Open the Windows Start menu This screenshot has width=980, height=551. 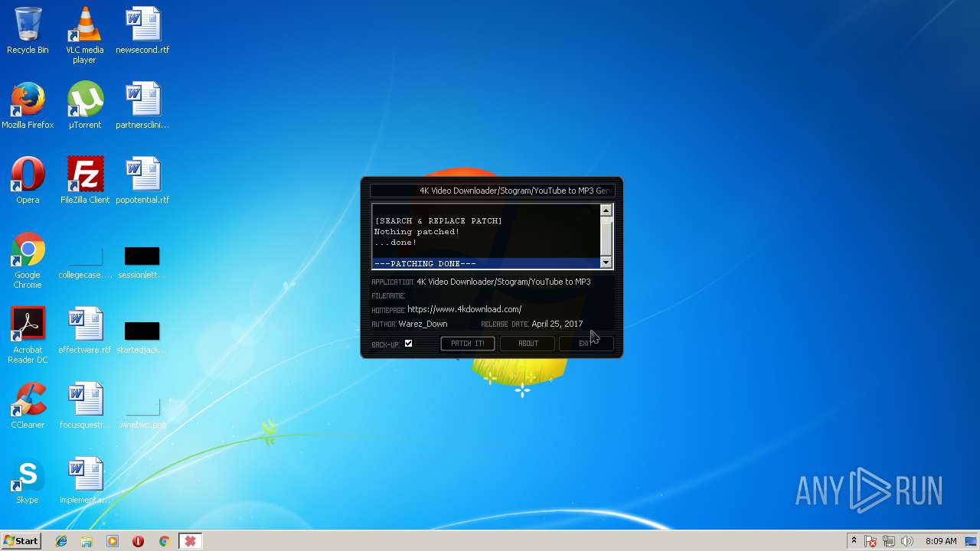[21, 541]
